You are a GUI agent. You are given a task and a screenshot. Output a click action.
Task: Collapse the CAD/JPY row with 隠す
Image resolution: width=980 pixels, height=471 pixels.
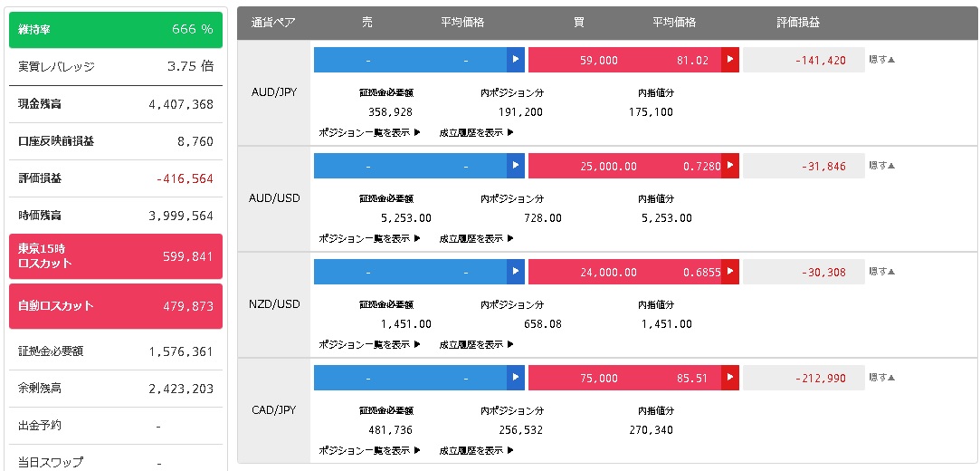tap(882, 378)
